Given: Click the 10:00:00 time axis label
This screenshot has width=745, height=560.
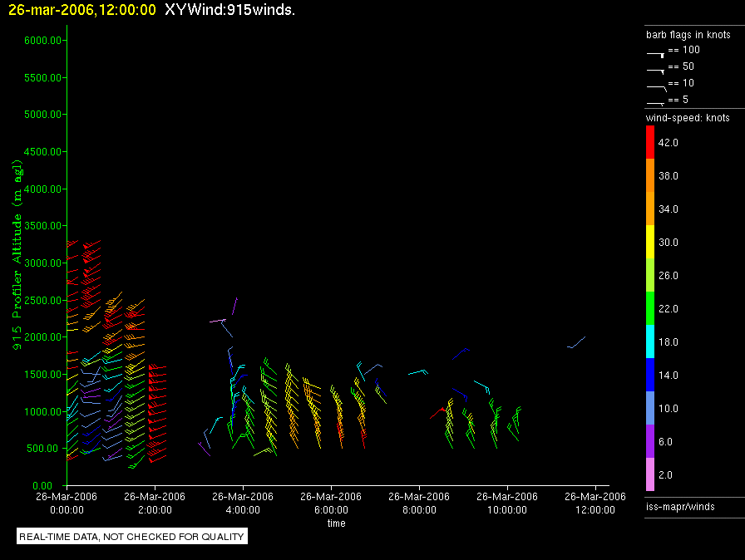Looking at the screenshot, I should point(507,509).
